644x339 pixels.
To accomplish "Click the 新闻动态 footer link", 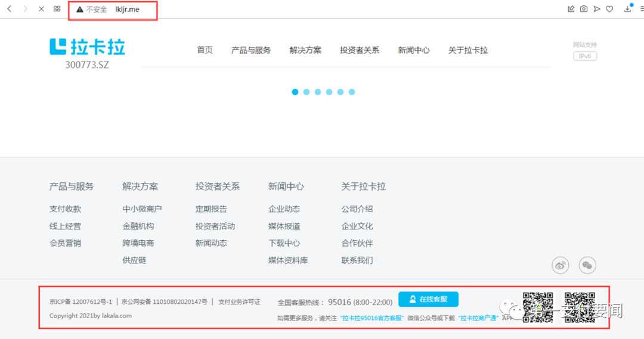I will pos(211,243).
